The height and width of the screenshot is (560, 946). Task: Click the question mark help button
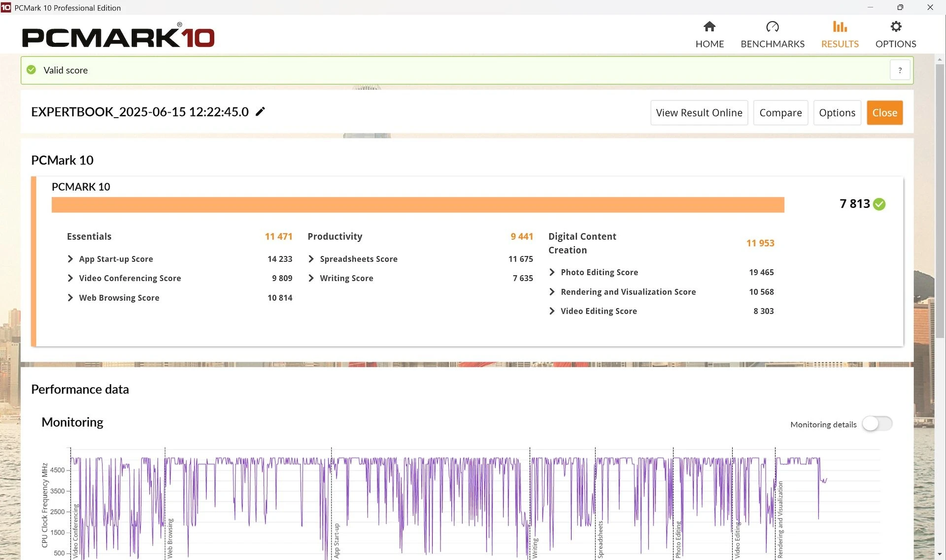[900, 70]
